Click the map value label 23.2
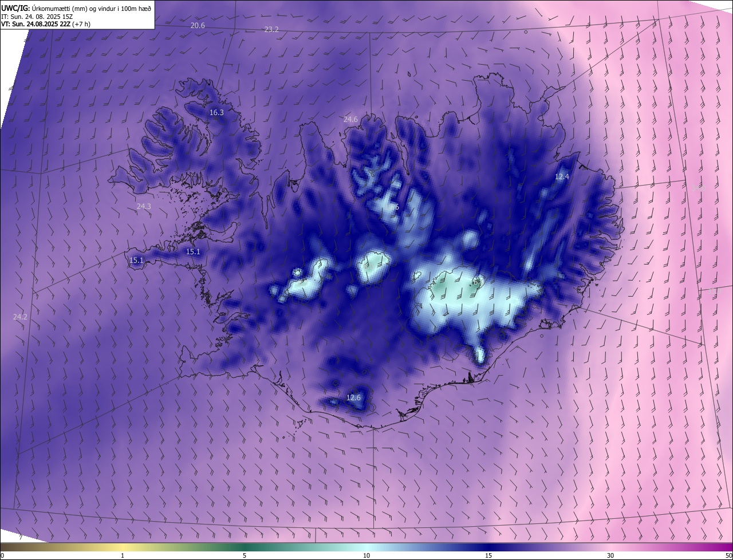This screenshot has width=733, height=560. coord(271,29)
